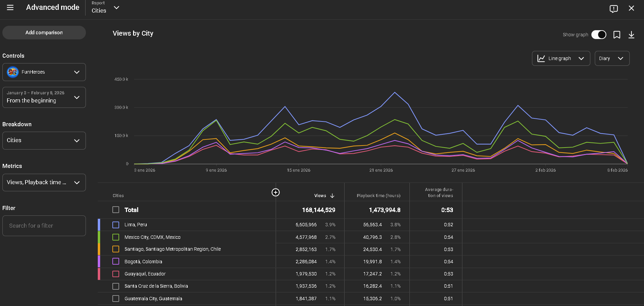Open the Cities report selector
The height and width of the screenshot is (306, 644).
pyautogui.click(x=106, y=8)
